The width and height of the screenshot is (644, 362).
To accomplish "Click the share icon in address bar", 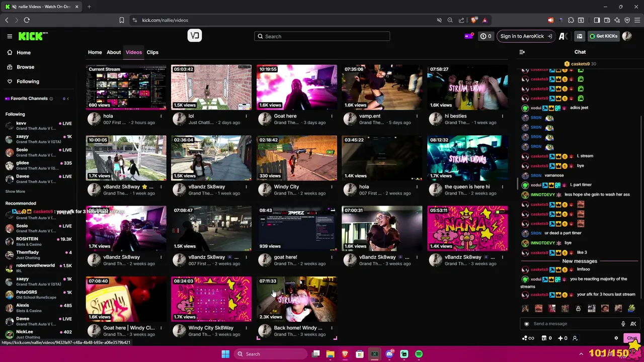I will point(461,20).
